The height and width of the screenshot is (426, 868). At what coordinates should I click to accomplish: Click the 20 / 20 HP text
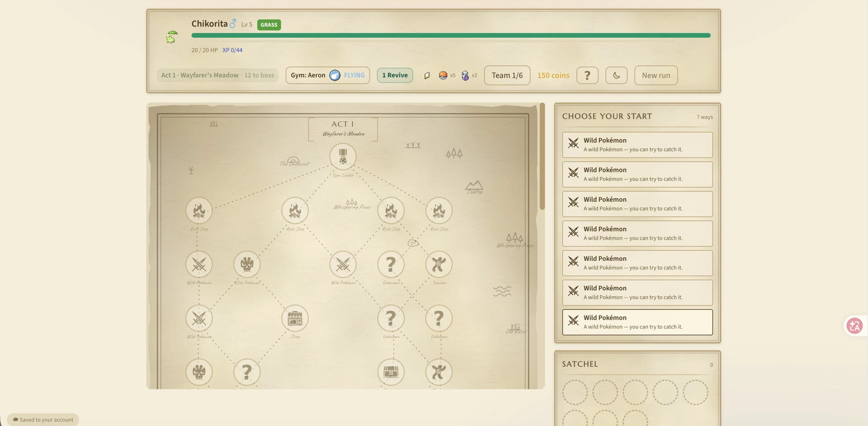point(204,50)
